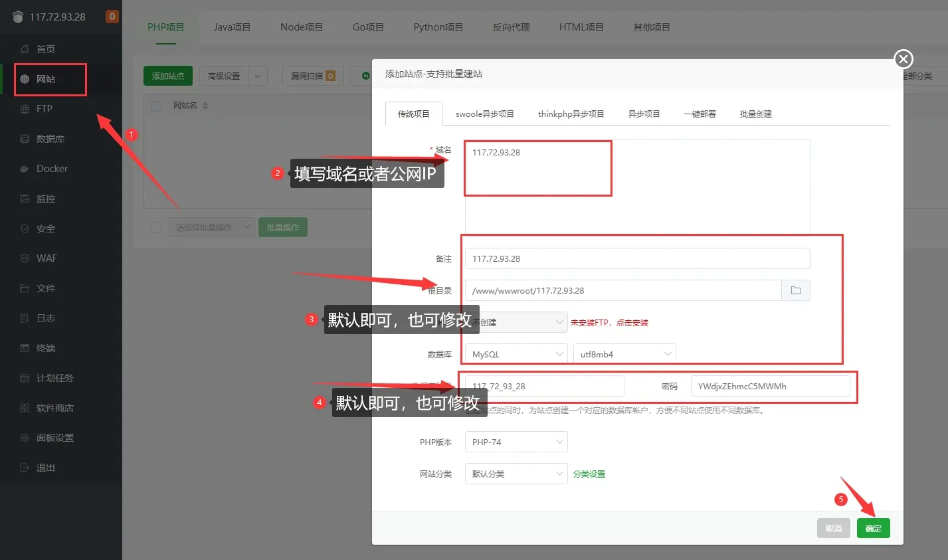The image size is (948, 560).
Task: Switch to the Java项目 tab
Action: point(232,27)
